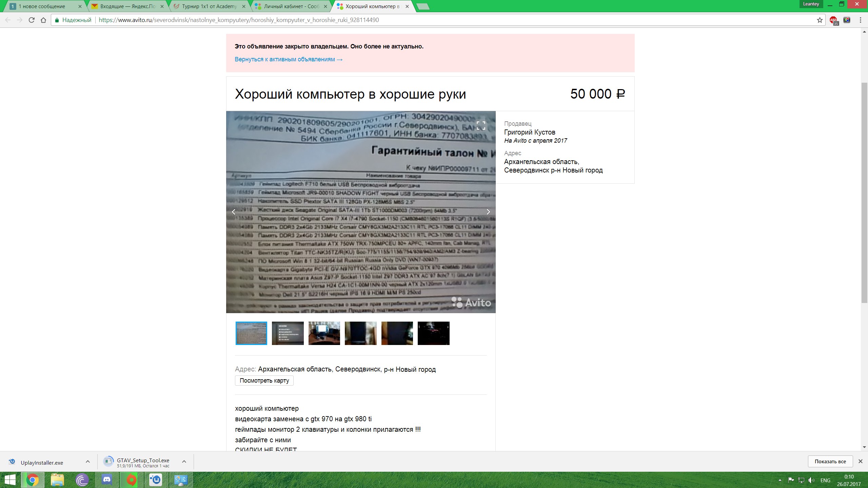The image size is (868, 488).
Task: Click ENG language indicator in taskbar
Action: (825, 480)
